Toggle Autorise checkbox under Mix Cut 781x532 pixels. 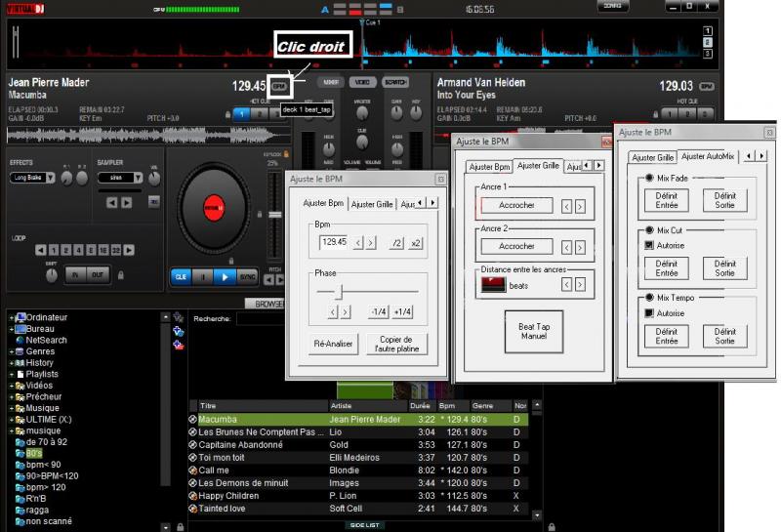click(649, 245)
